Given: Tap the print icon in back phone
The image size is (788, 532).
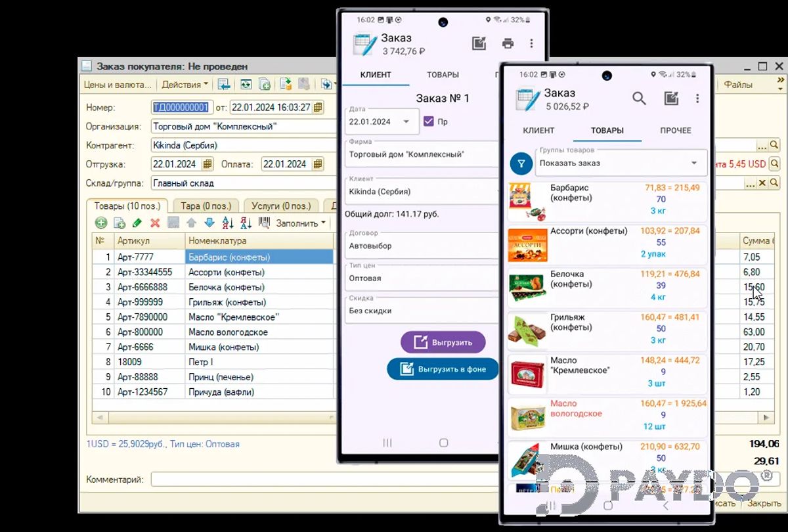Looking at the screenshot, I should 508,43.
